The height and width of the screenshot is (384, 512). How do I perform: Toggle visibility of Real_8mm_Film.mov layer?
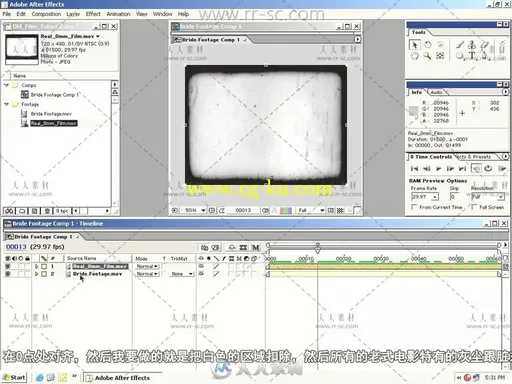8,266
